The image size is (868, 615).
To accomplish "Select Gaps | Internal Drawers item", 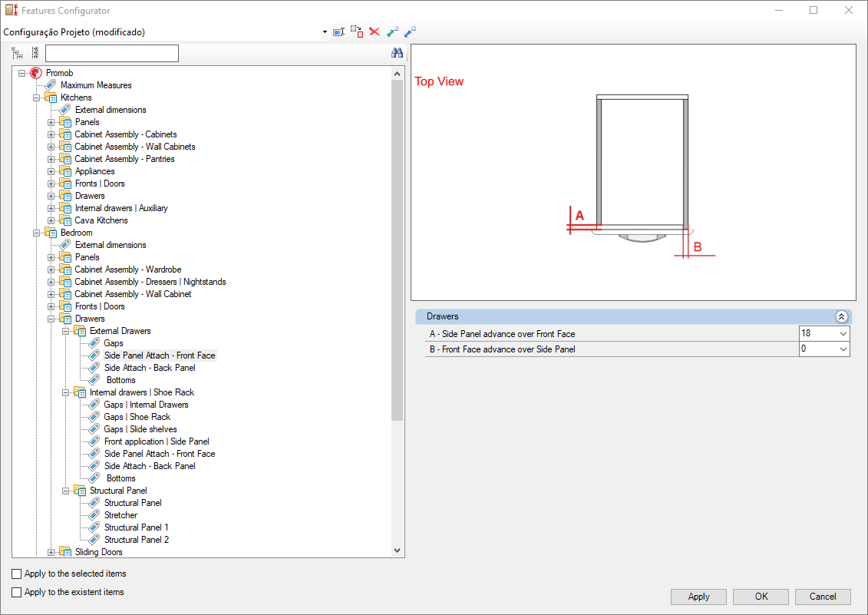I will point(146,405).
